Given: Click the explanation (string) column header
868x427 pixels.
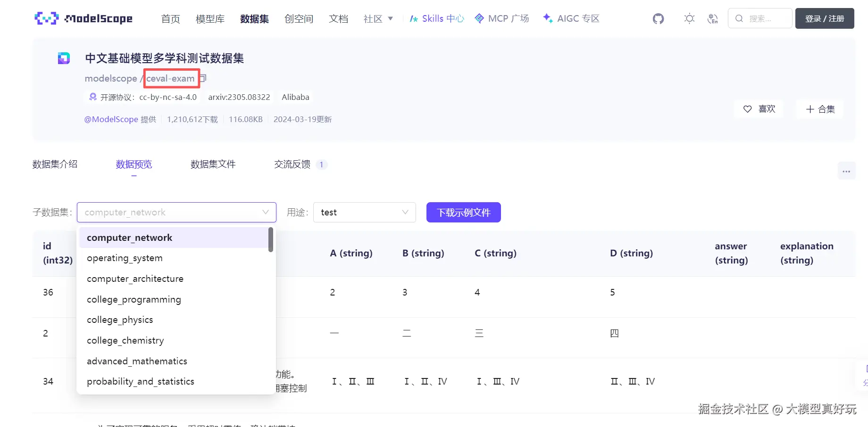Looking at the screenshot, I should 807,253.
